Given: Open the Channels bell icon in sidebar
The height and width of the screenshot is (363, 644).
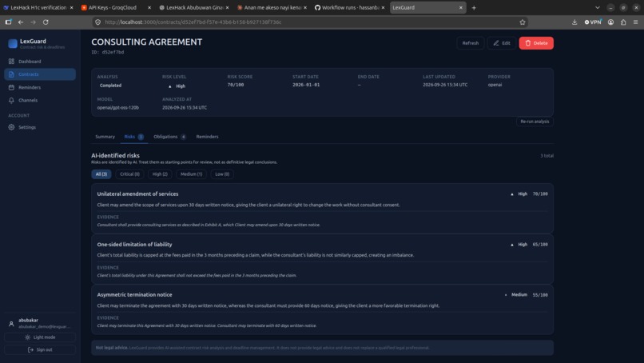Looking at the screenshot, I should point(11,100).
